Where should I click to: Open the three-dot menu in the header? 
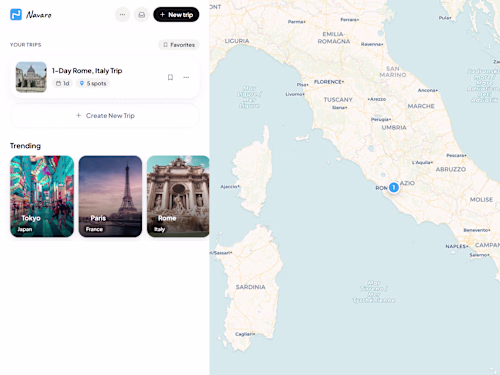click(122, 15)
